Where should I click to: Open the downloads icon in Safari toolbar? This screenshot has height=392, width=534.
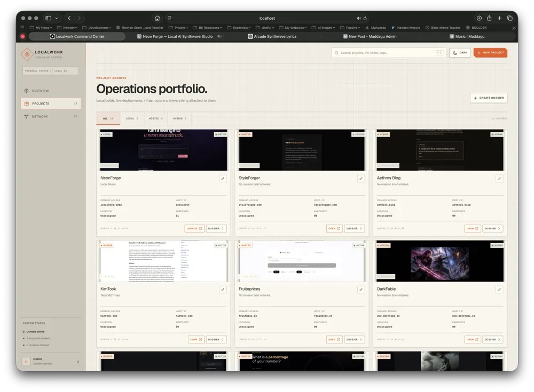[x=479, y=18]
